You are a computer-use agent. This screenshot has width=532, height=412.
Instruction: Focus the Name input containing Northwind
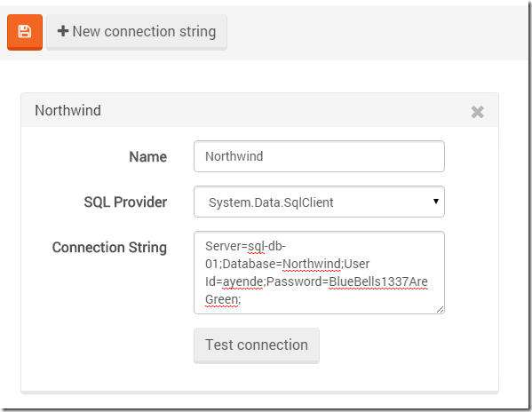pyautogui.click(x=319, y=156)
